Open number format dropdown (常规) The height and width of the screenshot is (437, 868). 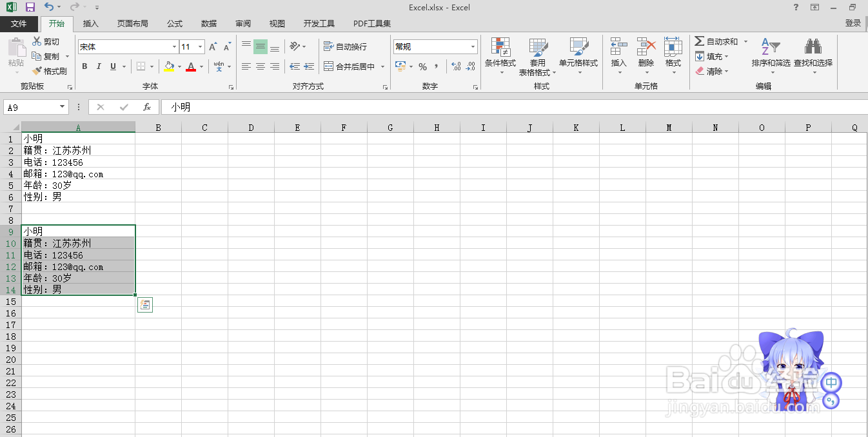pyautogui.click(x=473, y=46)
